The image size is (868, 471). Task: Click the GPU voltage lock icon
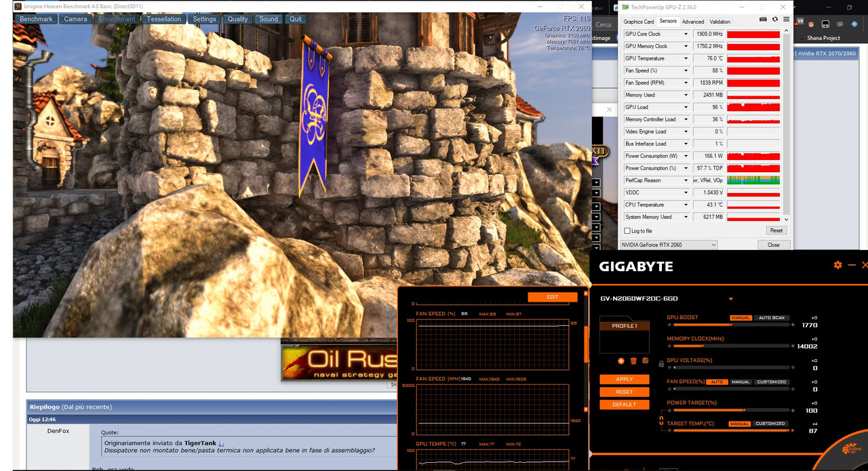661,364
